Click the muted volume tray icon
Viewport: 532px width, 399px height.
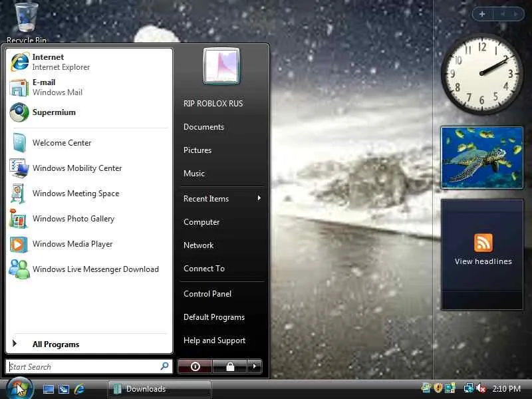tap(481, 388)
